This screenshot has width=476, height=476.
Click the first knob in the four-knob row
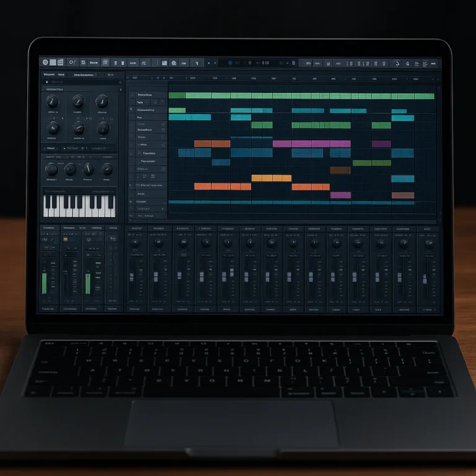pyautogui.click(x=51, y=169)
